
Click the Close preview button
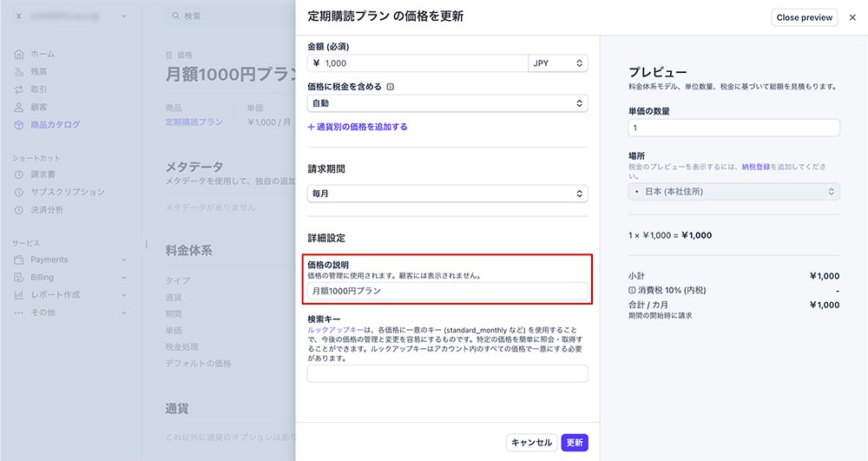(x=805, y=17)
